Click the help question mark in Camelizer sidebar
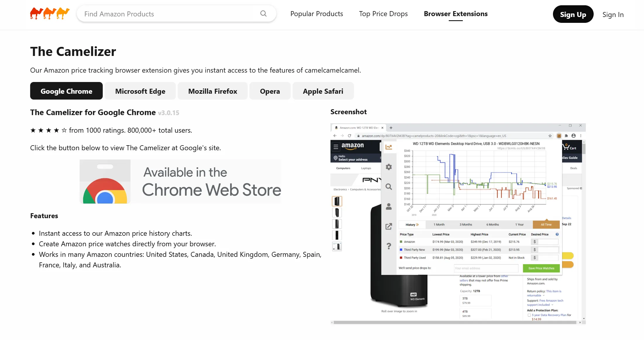The height and width of the screenshot is (340, 644). [389, 246]
